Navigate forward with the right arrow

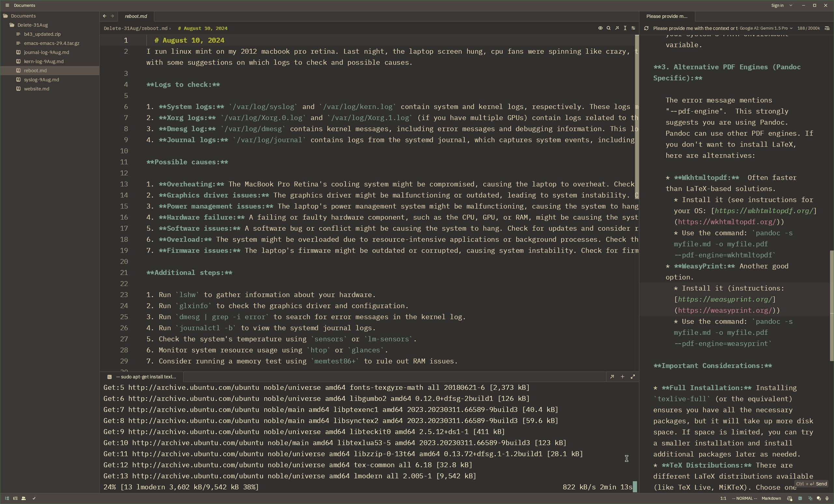112,16
